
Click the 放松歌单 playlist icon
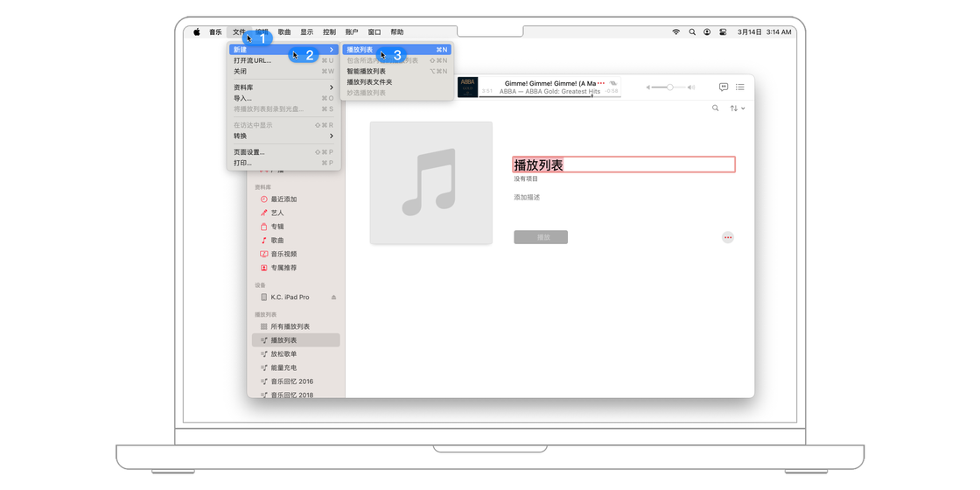pos(263,354)
